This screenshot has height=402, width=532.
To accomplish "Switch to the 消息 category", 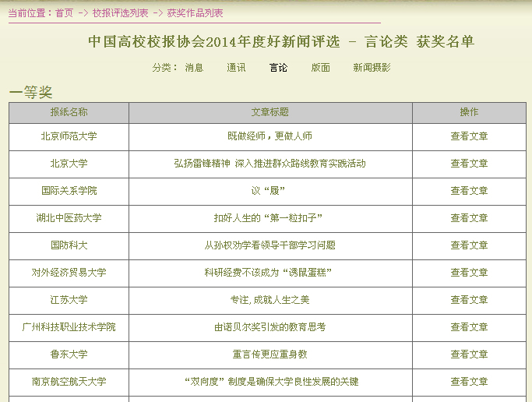I will [194, 68].
